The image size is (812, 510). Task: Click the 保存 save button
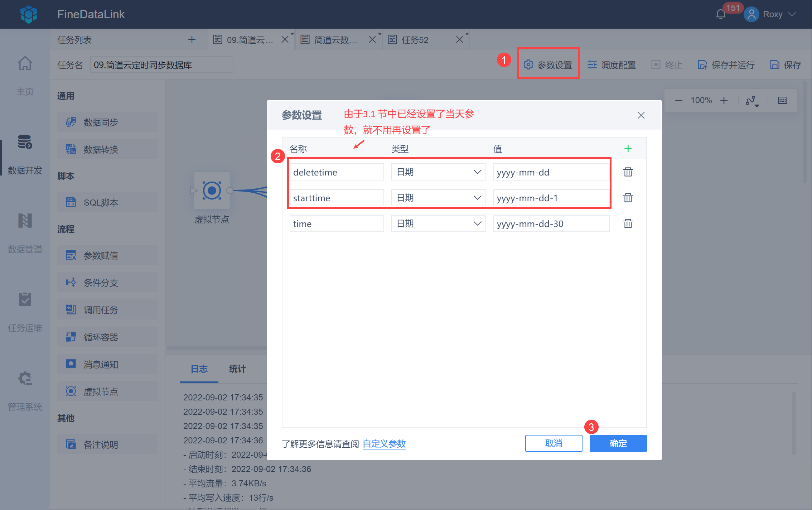[x=786, y=65]
